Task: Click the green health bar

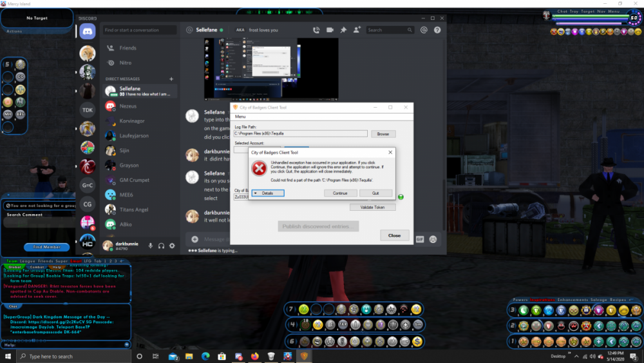Action: [x=590, y=17]
